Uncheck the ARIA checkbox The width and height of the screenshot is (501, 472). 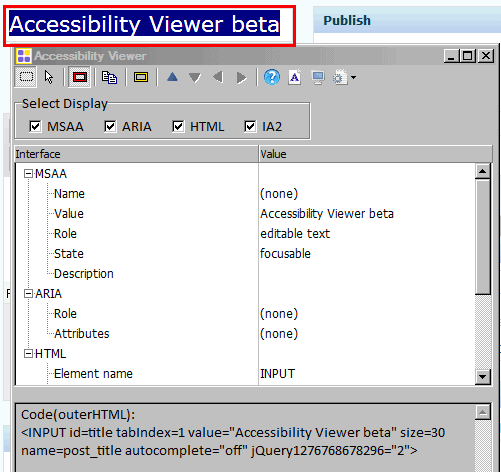point(110,127)
